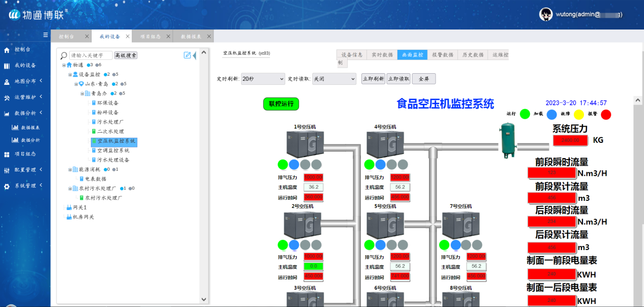
Task: Collapse tree panel using blue left arrow
Action: tap(194, 55)
